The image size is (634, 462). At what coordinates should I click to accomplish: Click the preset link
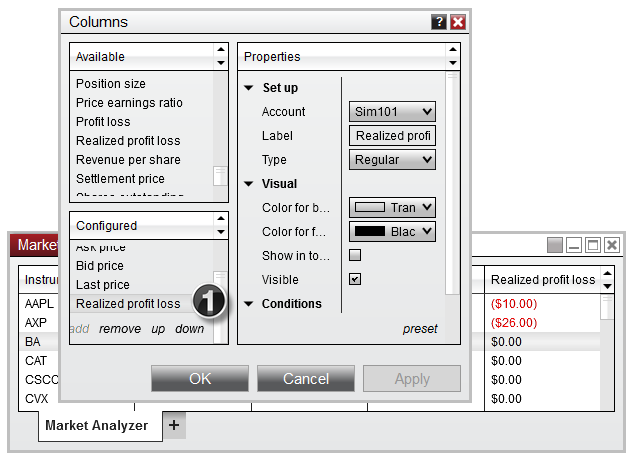pyautogui.click(x=420, y=329)
